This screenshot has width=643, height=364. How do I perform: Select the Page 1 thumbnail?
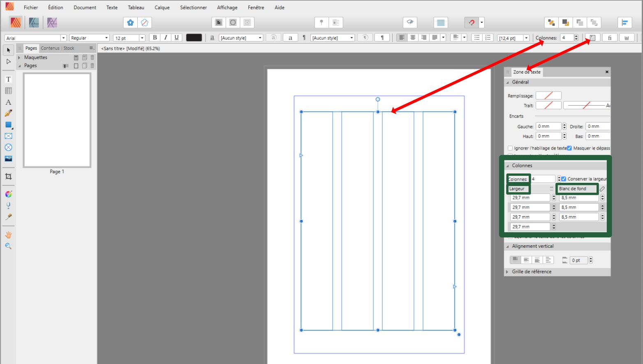coord(57,120)
